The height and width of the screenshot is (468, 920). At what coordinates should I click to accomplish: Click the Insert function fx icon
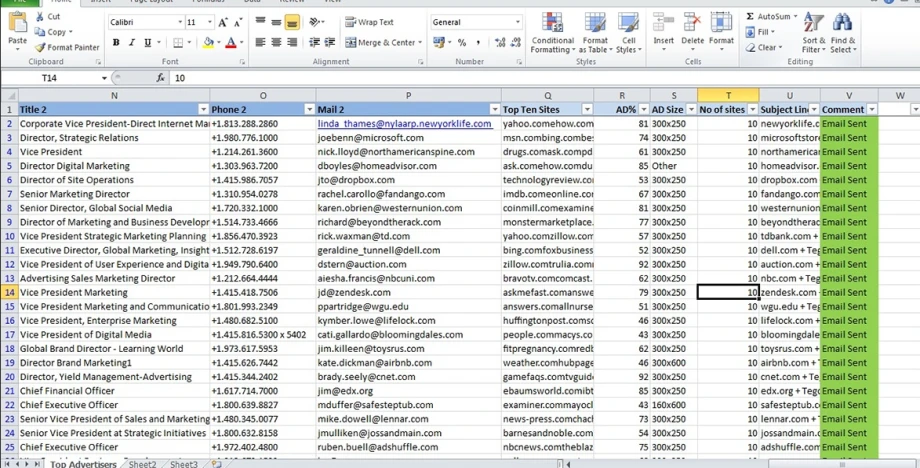pos(161,78)
